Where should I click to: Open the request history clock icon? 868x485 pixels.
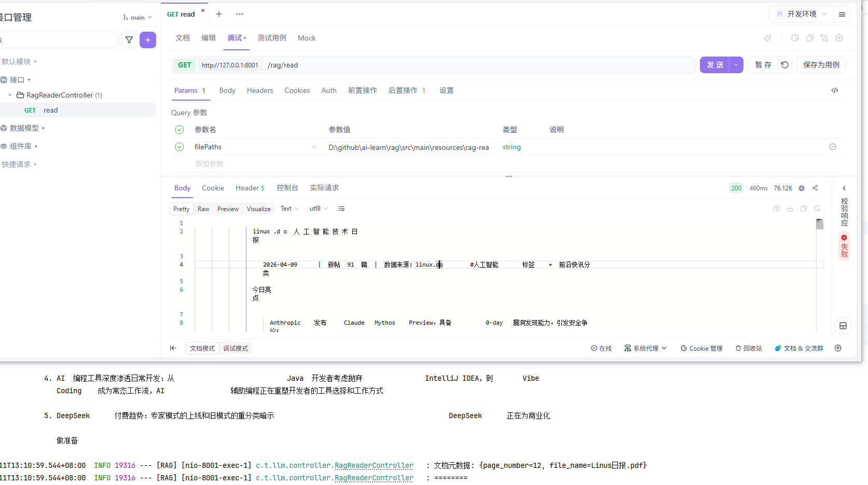tap(794, 38)
